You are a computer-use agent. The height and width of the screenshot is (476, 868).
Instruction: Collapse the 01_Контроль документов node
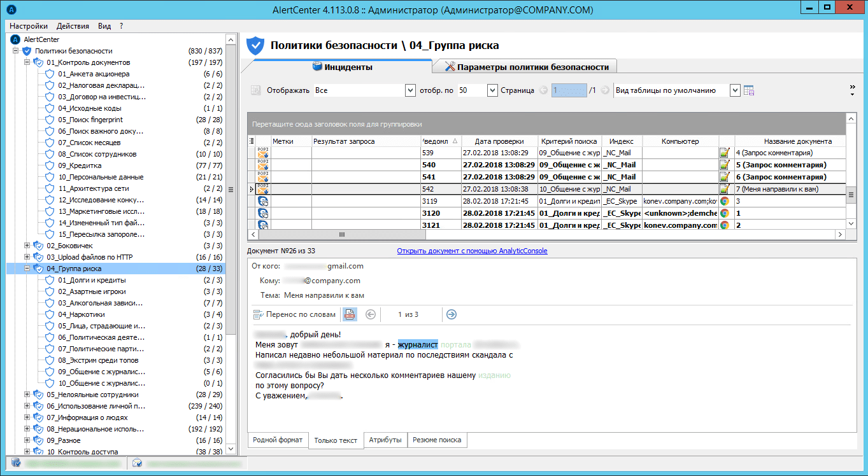point(27,62)
